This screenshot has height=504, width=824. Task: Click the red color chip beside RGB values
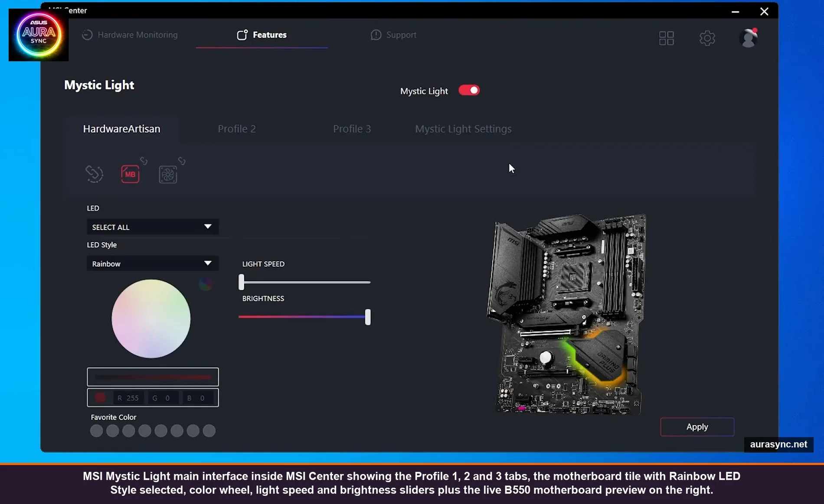point(101,397)
